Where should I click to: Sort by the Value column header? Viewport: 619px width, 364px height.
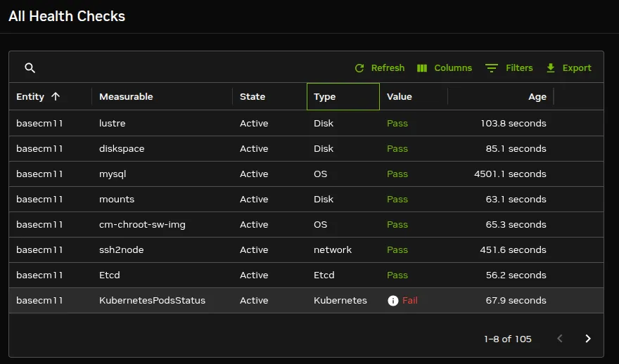[x=399, y=96]
